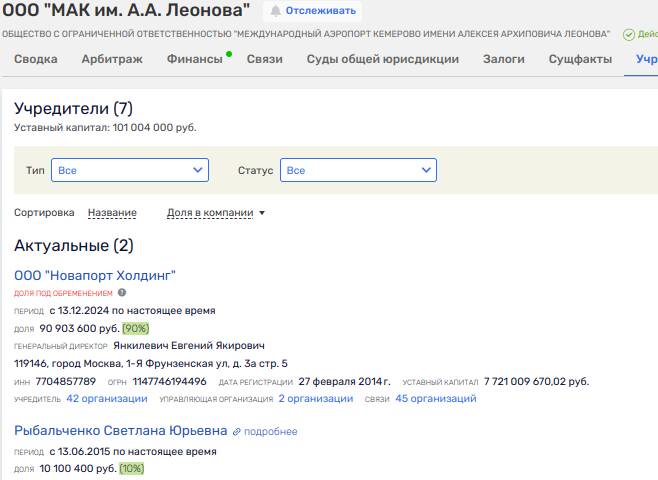The height and width of the screenshot is (480, 658).
Task: Open Суды общей юрисдикции tab
Action: [383, 59]
